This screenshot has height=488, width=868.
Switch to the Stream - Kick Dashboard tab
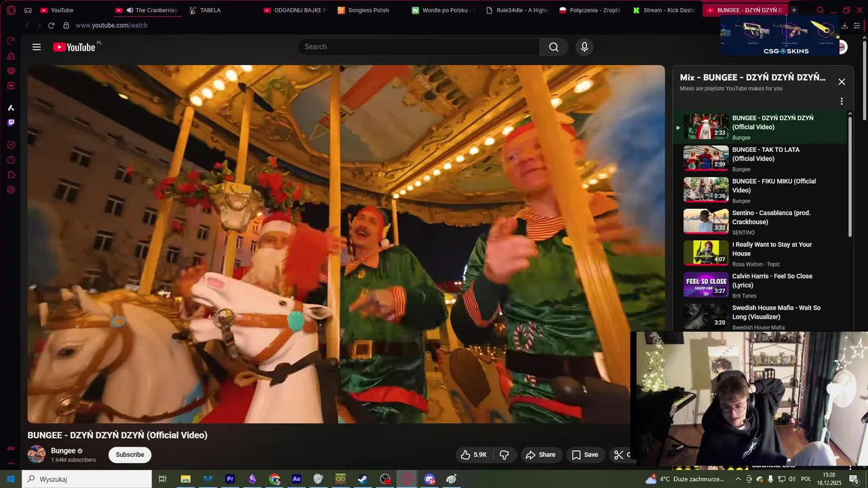[x=664, y=10]
